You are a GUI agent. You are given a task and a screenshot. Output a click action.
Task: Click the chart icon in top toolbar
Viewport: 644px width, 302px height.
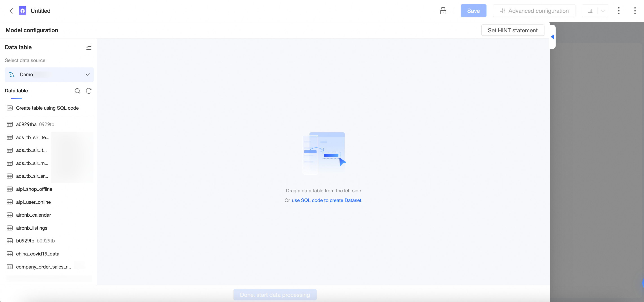590,11
